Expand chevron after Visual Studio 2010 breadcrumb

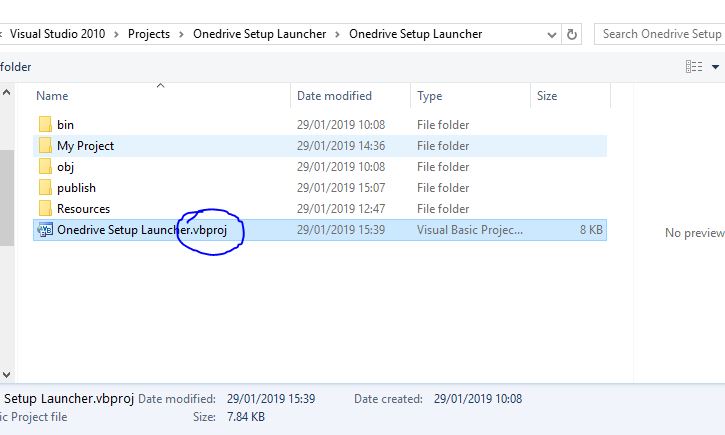116,34
